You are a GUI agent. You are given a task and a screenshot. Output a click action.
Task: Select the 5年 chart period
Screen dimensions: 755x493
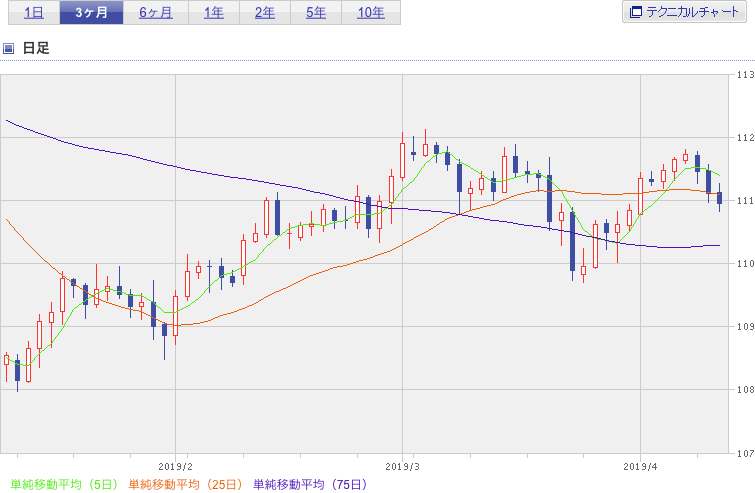316,13
